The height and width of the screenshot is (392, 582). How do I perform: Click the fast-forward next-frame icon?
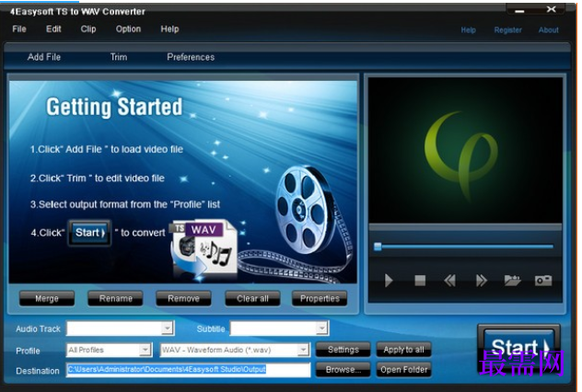[x=481, y=281]
